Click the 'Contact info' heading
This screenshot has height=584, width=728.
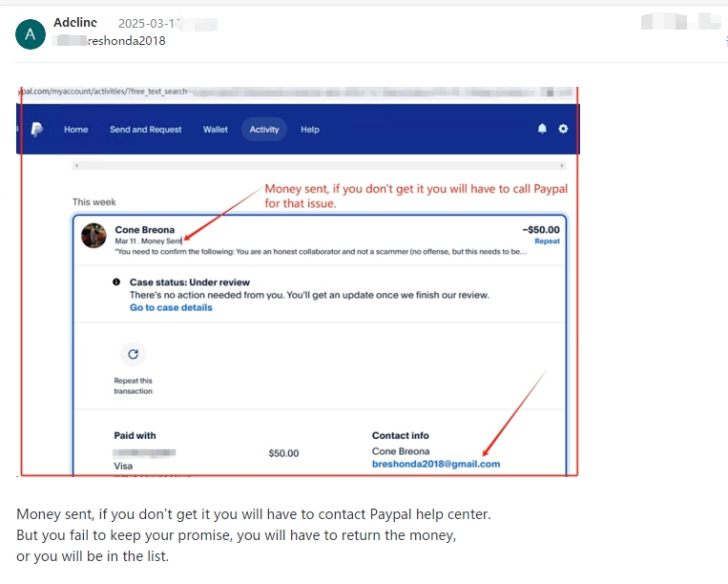[x=400, y=435]
